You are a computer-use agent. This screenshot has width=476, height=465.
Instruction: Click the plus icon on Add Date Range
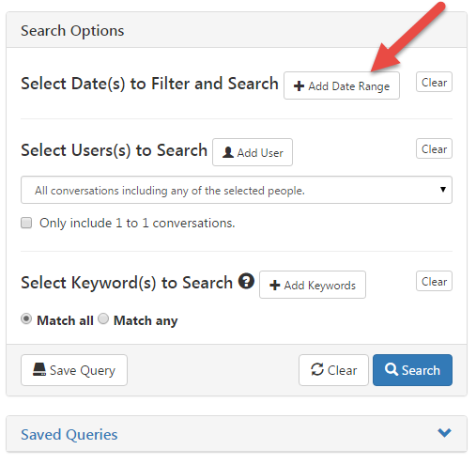click(299, 86)
